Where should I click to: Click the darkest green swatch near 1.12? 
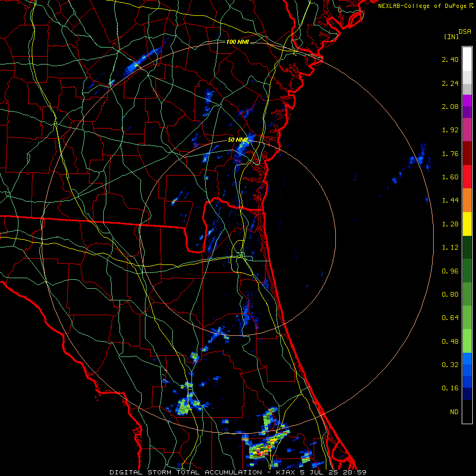point(467,247)
